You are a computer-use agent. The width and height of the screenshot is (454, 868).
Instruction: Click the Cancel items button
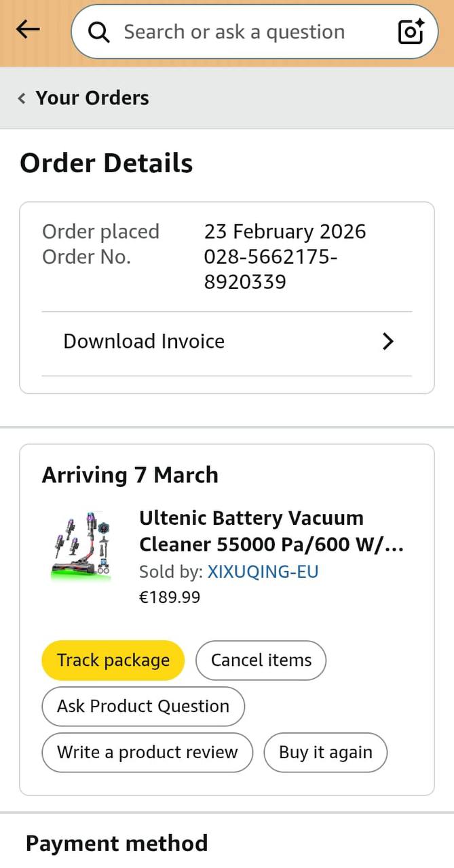click(x=261, y=660)
